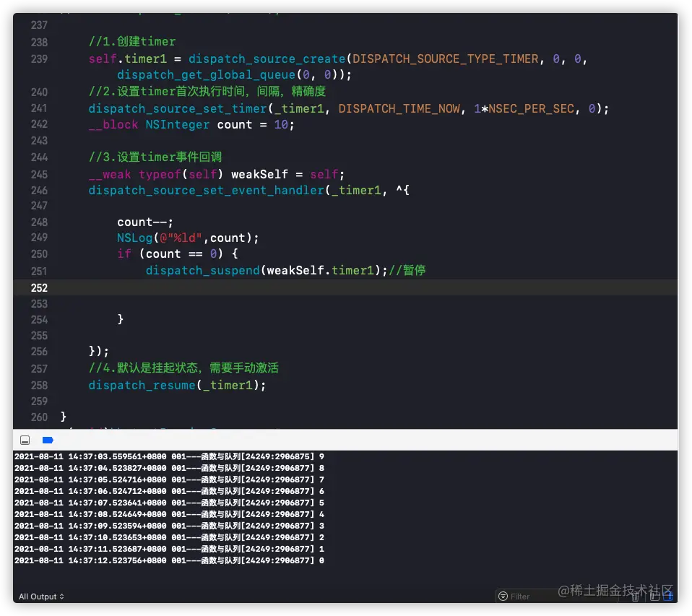Click the comment '//1.创建timer'
Viewport: 692px width, 616px height.
click(x=132, y=41)
